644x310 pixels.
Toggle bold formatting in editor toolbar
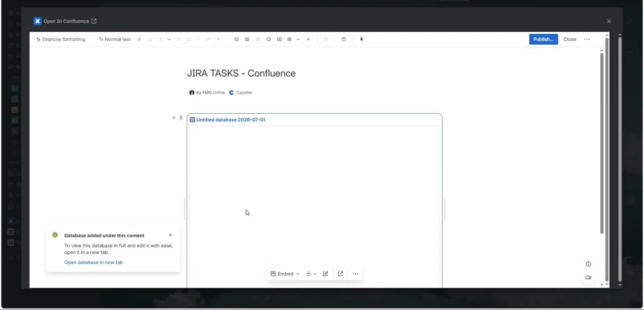pos(139,39)
